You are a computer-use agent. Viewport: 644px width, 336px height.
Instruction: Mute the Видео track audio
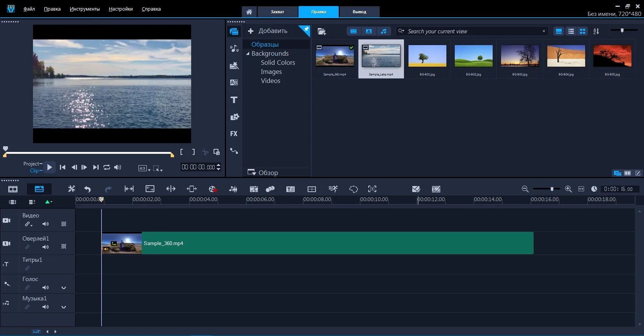(x=46, y=224)
